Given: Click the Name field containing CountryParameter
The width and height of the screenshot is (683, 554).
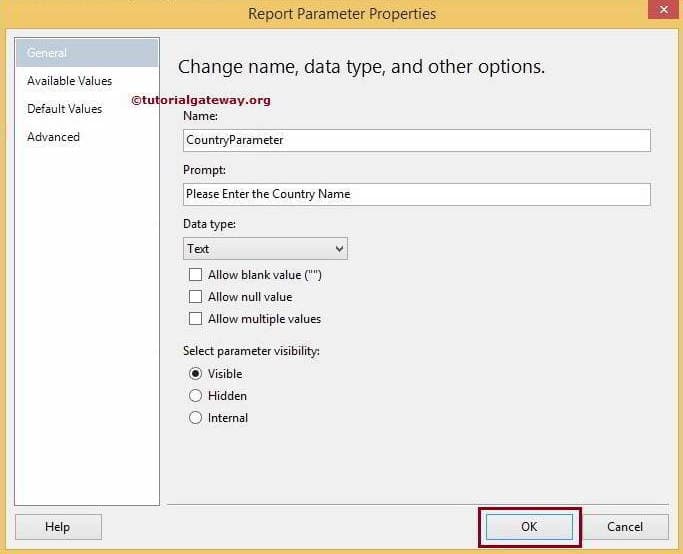Looking at the screenshot, I should pyautogui.click(x=416, y=140).
